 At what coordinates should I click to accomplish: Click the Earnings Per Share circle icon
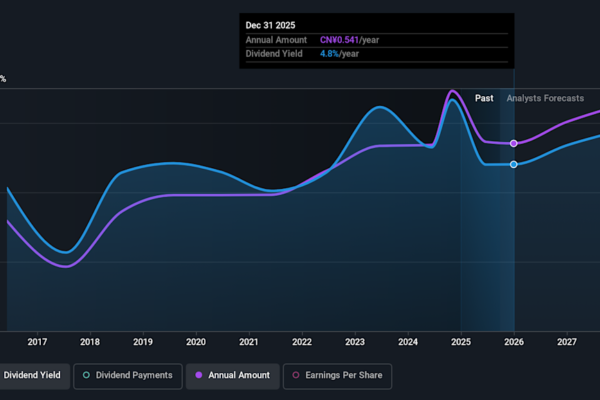[x=296, y=376]
